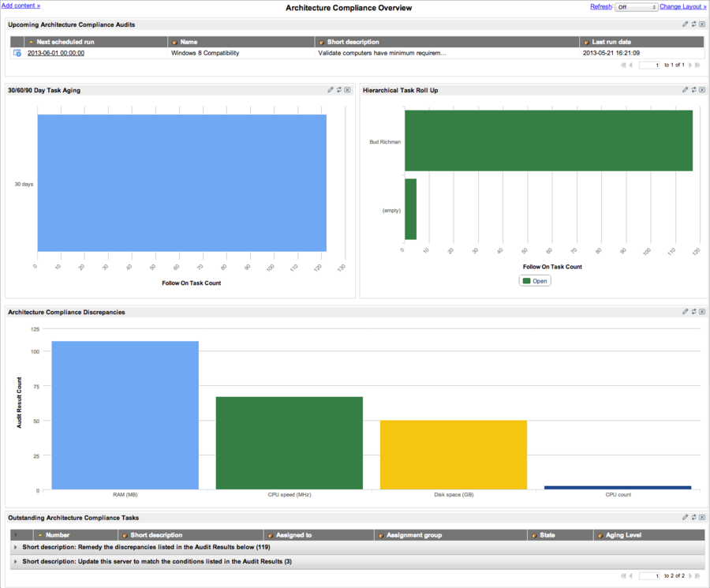
Task: Go to first page in tasks list
Action: [x=623, y=576]
